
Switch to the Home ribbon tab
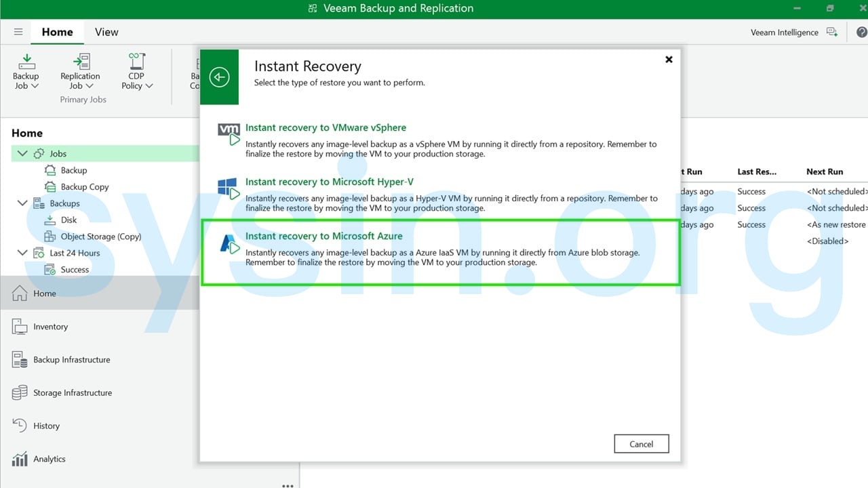(57, 31)
